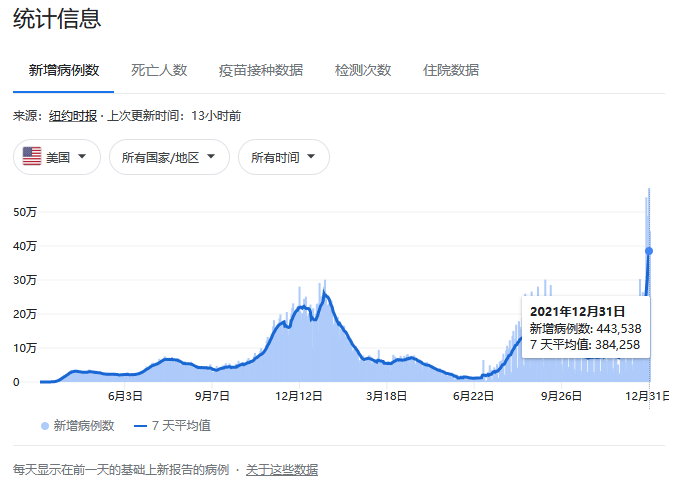Image resolution: width=684 pixels, height=496 pixels.
Task: Click the 2021年12月31日 tooltip box
Action: (585, 327)
